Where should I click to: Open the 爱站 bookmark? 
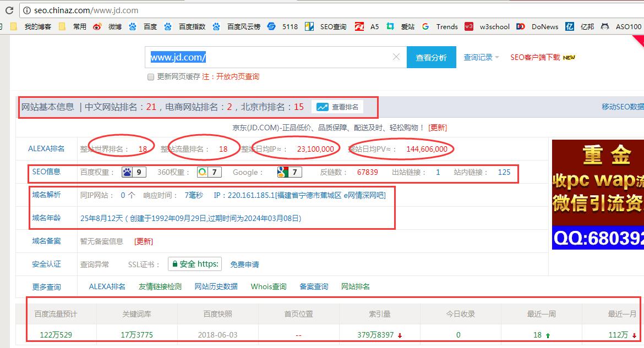(401, 27)
